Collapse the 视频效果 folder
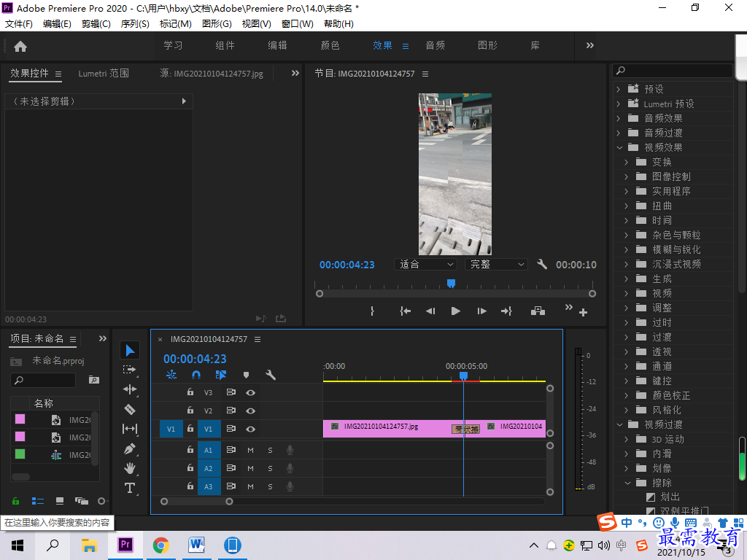 (619, 147)
